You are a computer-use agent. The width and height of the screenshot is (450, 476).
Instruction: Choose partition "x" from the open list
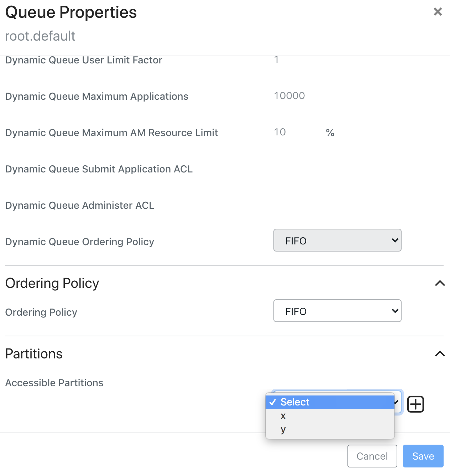click(283, 416)
